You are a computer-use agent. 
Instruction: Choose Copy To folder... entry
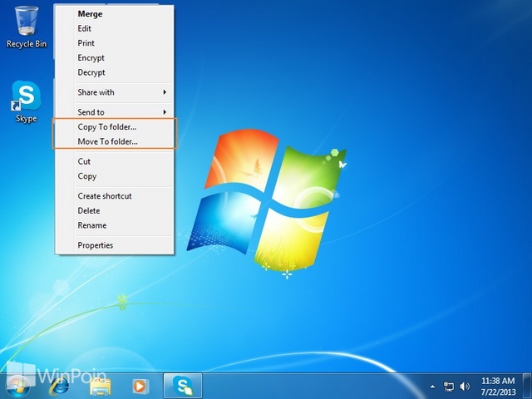coord(115,127)
